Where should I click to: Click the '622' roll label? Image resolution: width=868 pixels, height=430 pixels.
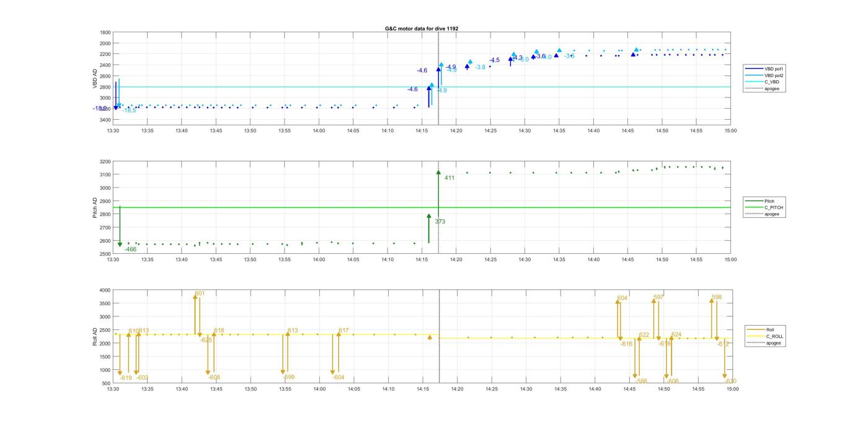click(644, 335)
